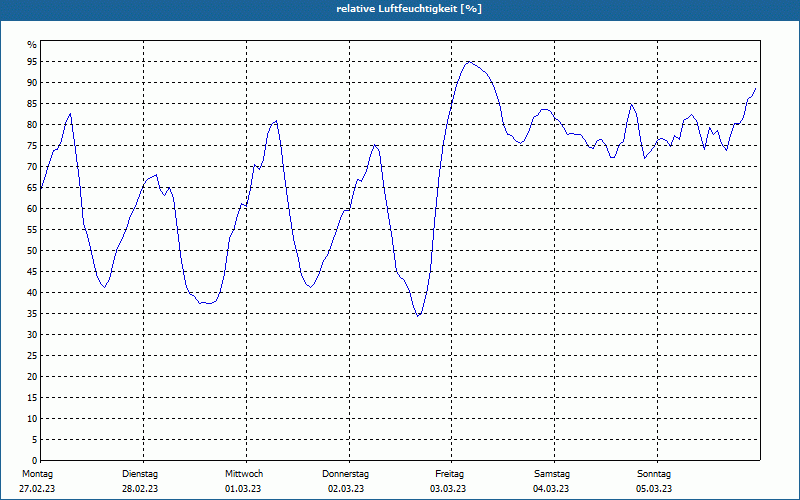
Task: Click the '01.03.23' date label
Action: click(243, 489)
